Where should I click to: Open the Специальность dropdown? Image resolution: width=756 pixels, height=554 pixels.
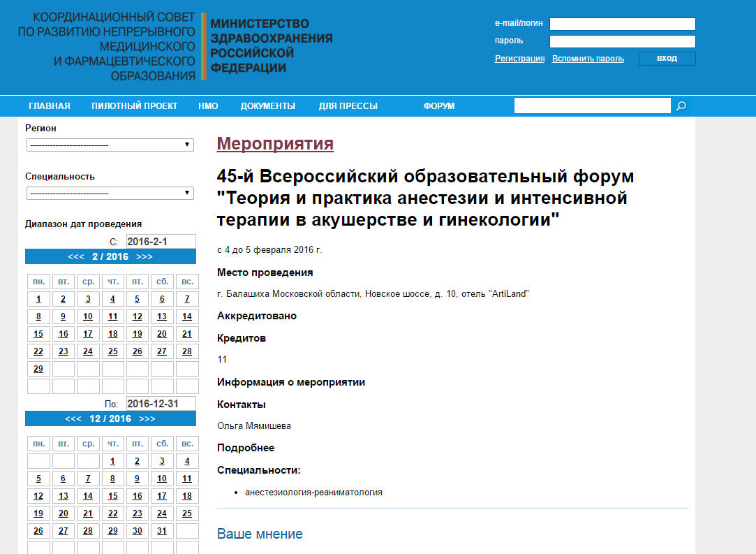pos(110,193)
